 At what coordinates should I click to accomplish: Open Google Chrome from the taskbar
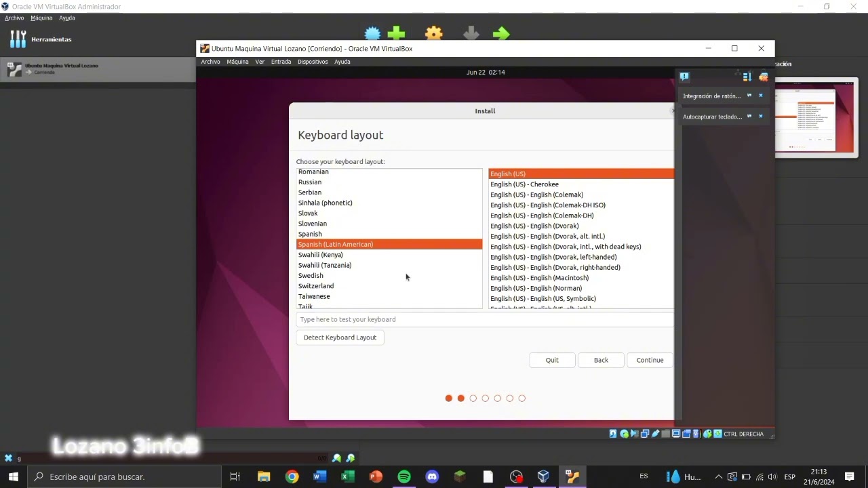[x=292, y=476]
